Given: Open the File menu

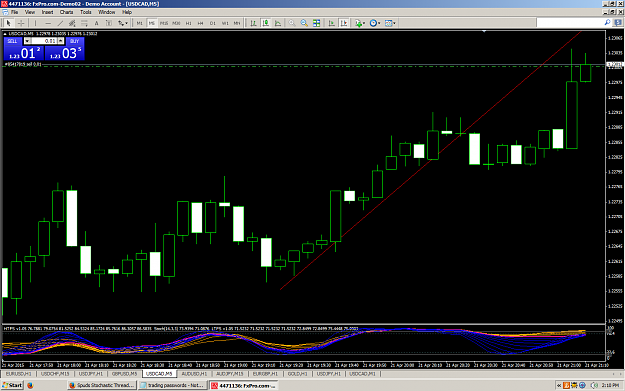Looking at the screenshot, I should pyautogui.click(x=14, y=12).
